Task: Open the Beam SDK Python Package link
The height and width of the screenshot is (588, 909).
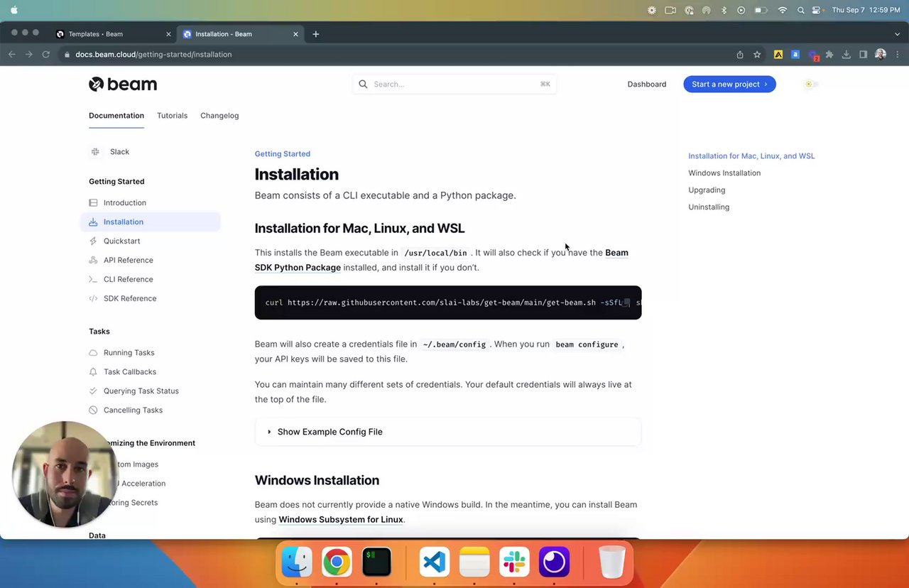Action: [442, 260]
